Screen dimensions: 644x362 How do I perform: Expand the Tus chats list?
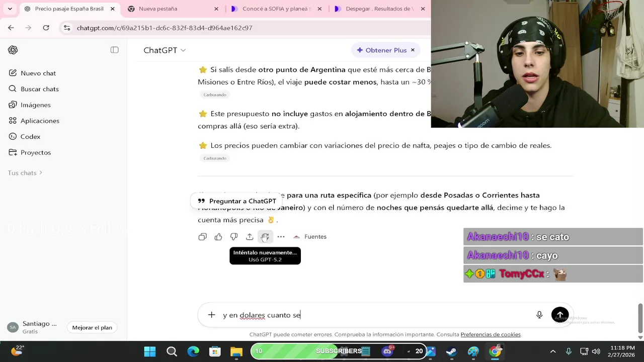25,173
